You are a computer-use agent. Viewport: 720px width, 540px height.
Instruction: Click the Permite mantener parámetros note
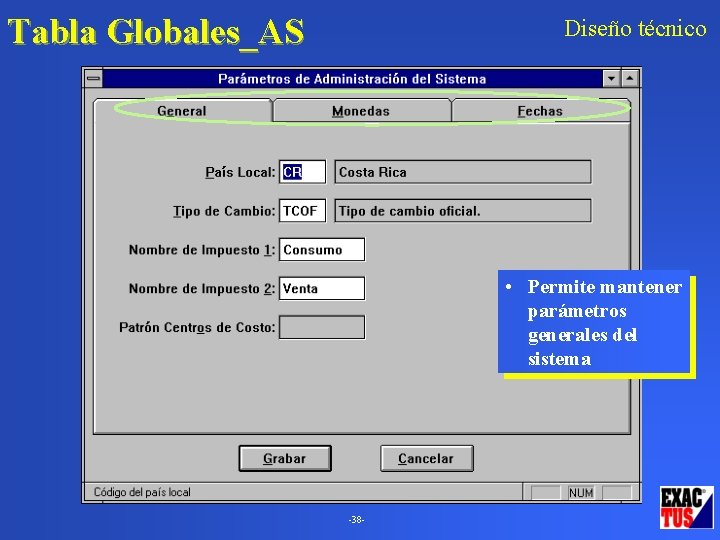[x=594, y=322]
